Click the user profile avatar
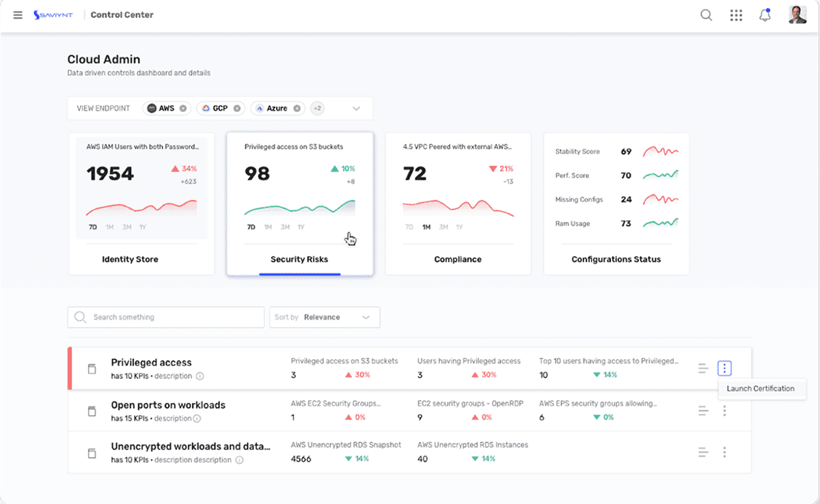The width and height of the screenshot is (820, 504). (x=797, y=15)
